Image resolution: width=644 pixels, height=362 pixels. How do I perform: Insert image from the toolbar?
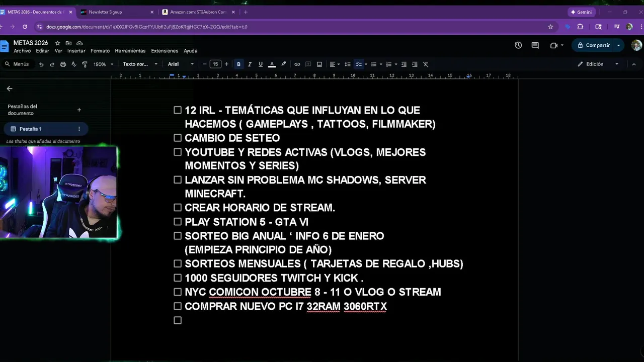coord(319,64)
